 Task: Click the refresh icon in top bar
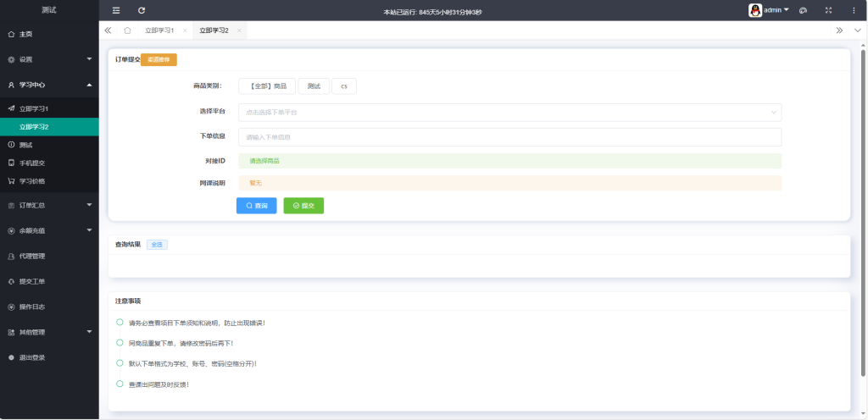click(x=142, y=10)
